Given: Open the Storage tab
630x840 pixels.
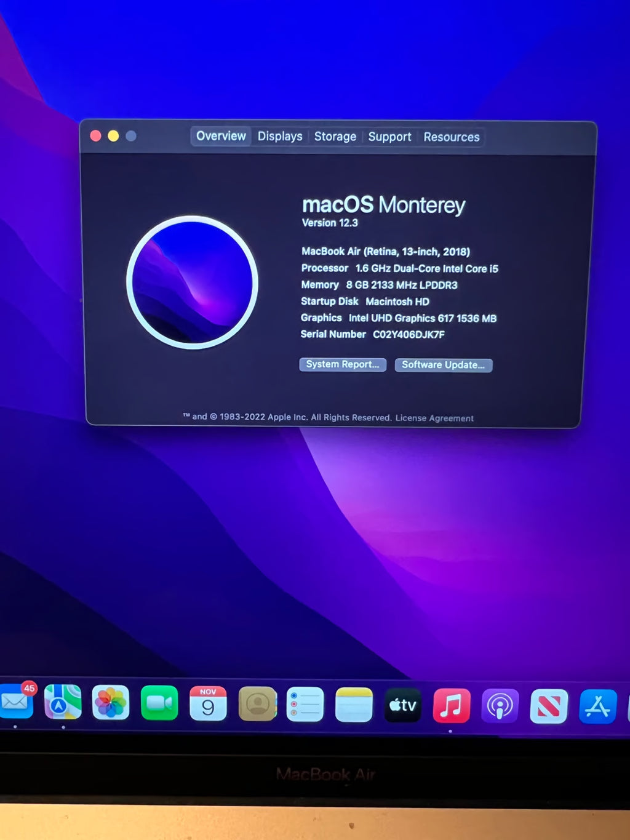Looking at the screenshot, I should coord(335,136).
